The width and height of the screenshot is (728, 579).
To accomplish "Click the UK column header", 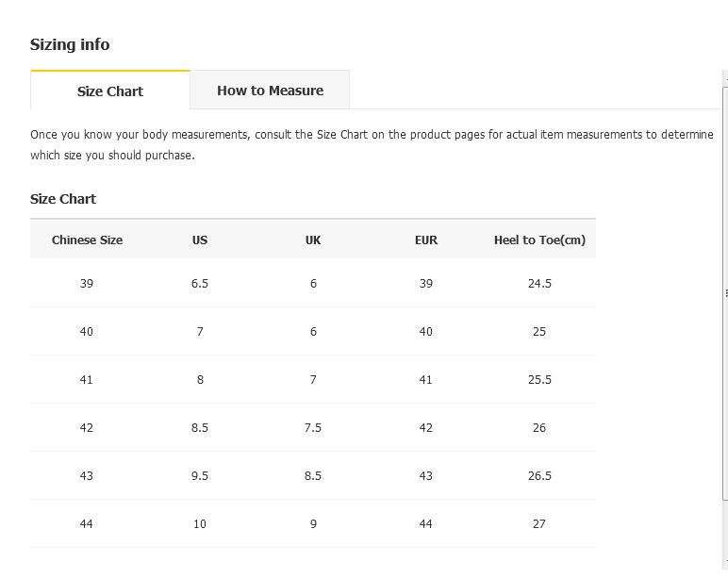I will pos(313,240).
